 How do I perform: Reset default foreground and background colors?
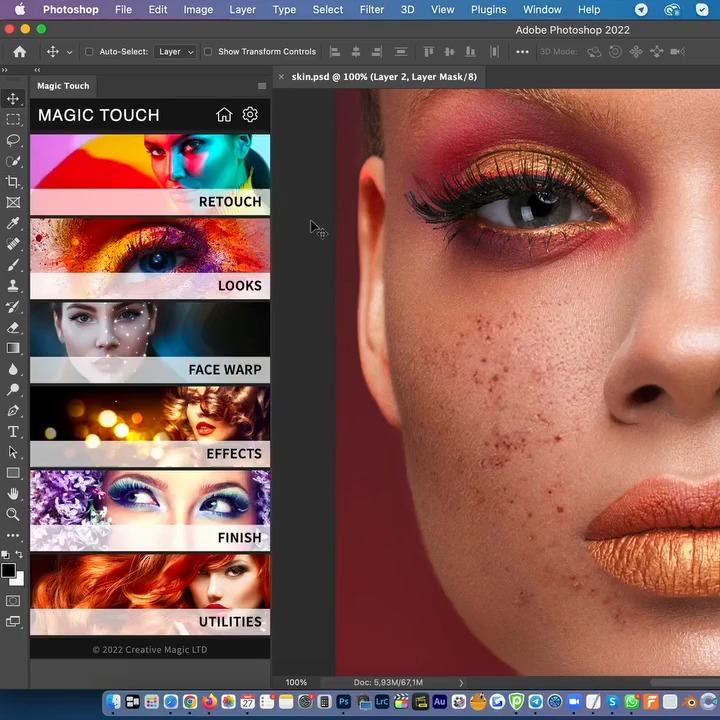tap(5, 555)
